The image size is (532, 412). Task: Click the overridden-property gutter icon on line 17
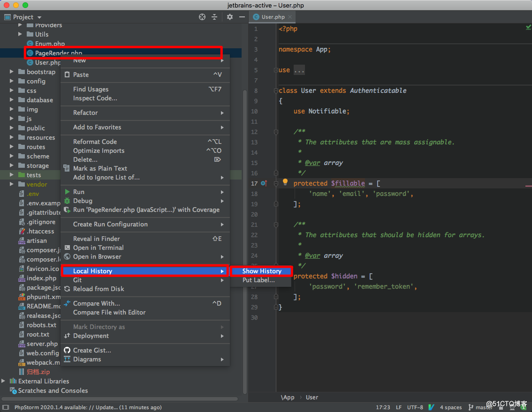coord(264,183)
